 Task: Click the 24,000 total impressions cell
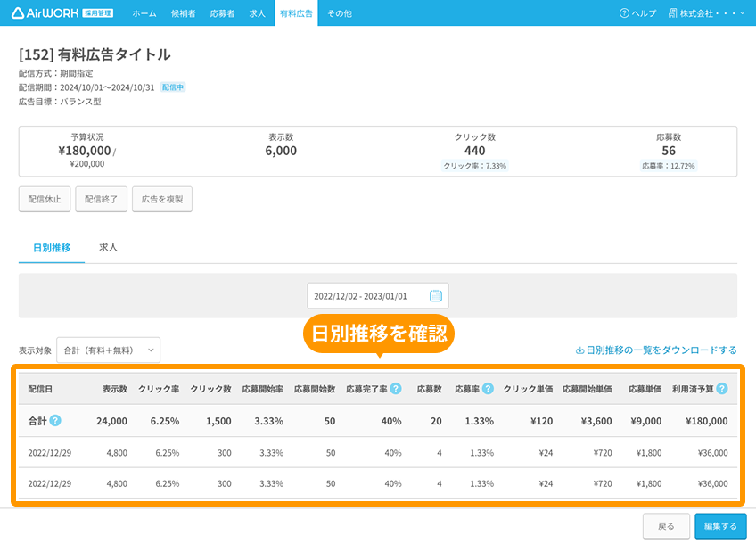coord(111,421)
